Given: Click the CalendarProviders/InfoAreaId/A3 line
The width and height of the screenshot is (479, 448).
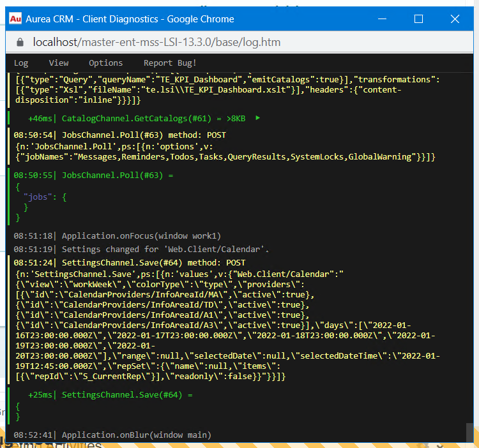Looking at the screenshot, I should click(213, 325).
